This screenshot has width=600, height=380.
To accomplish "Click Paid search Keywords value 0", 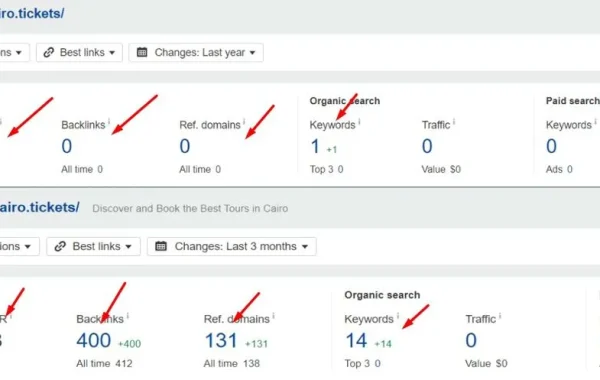I will 551,146.
